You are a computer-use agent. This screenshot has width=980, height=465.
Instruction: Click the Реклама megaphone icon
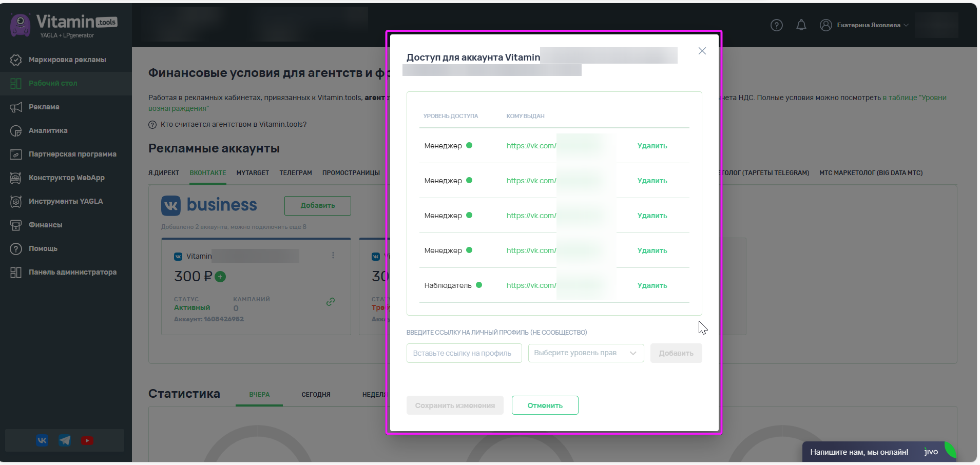coord(16,107)
